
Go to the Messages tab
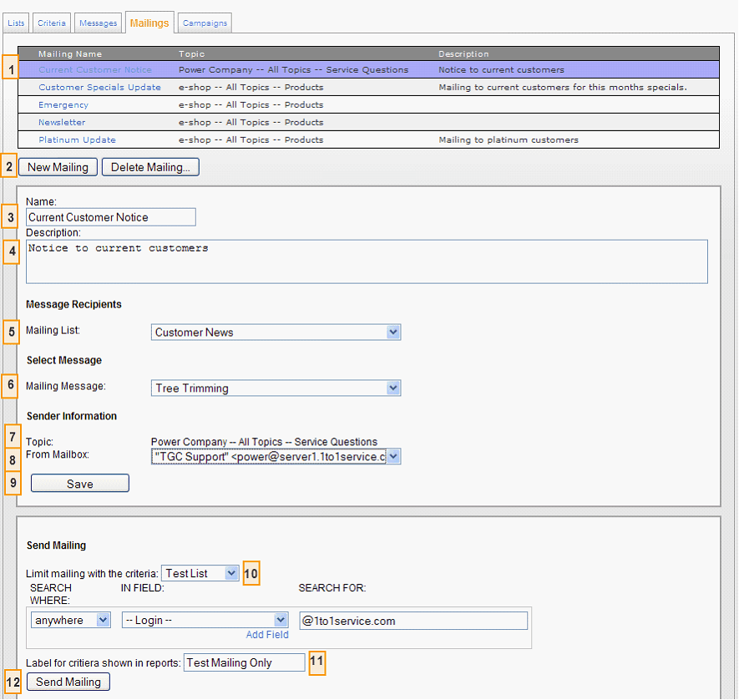tap(98, 23)
